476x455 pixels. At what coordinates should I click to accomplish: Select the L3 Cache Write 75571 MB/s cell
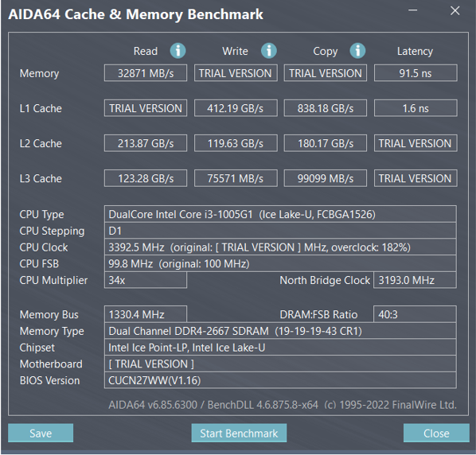pos(236,178)
